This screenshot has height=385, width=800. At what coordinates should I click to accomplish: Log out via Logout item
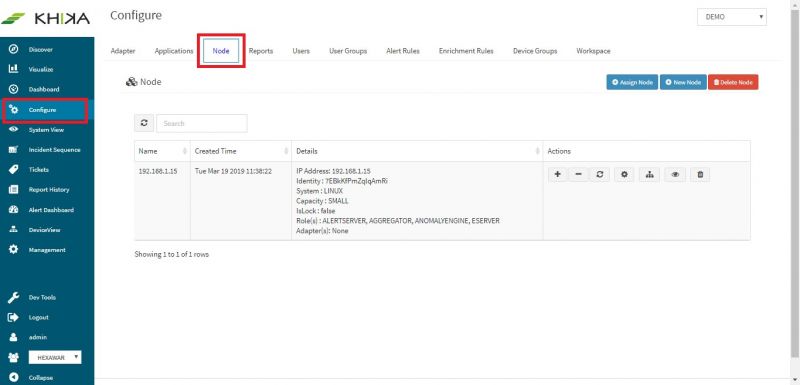39,317
